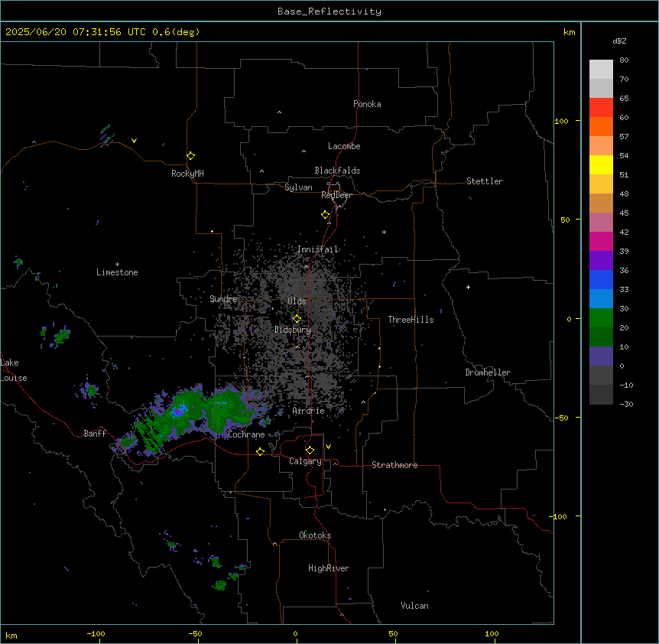The height and width of the screenshot is (644, 659).
Task: Click the Stettler city label
Action: tap(484, 181)
